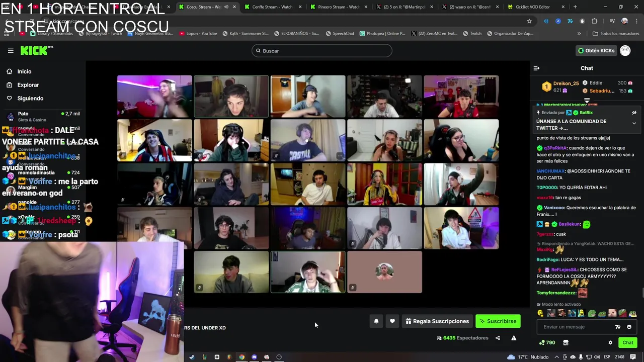Open the Lopon - YouTube bookmark
Screen dimensions: 644x362
198,34
